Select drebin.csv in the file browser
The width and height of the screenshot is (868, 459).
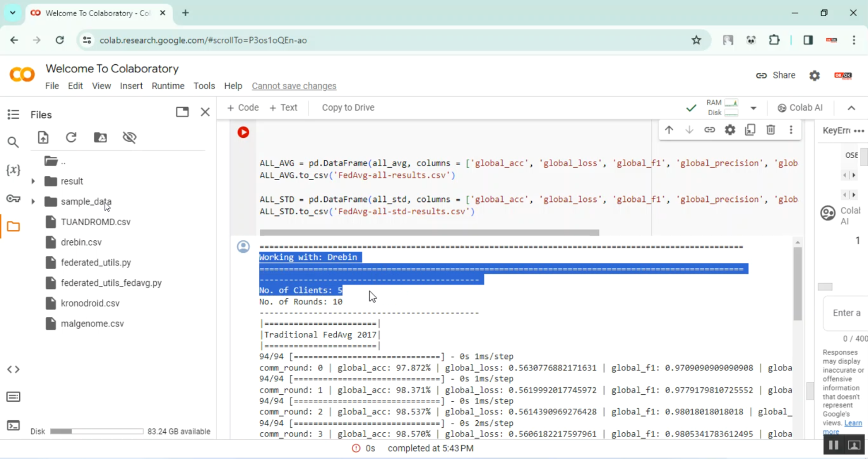pyautogui.click(x=81, y=242)
